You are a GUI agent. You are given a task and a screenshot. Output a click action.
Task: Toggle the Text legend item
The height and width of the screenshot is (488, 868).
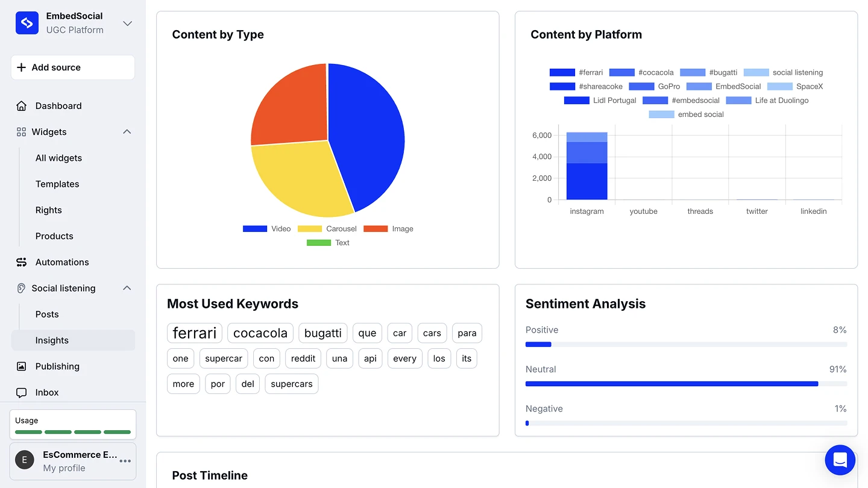click(x=329, y=243)
